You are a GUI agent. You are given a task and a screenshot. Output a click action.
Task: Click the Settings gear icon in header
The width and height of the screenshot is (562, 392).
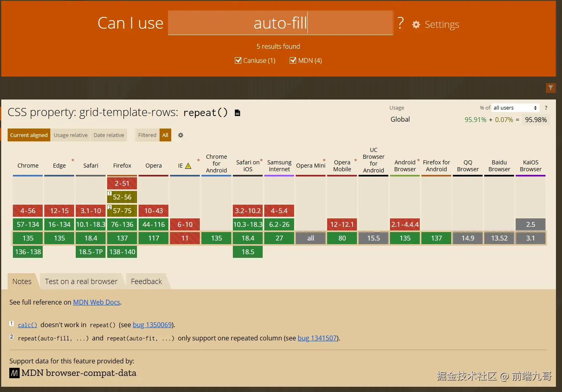point(416,25)
